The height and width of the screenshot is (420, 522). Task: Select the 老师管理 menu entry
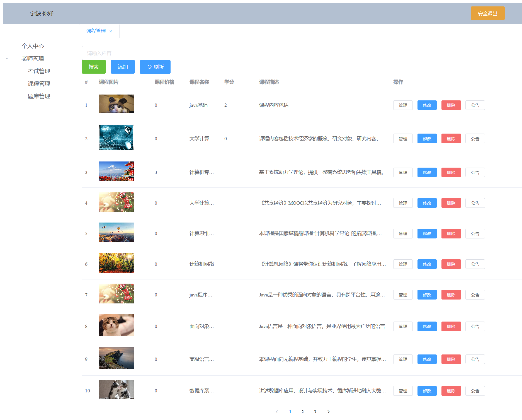(x=32, y=59)
